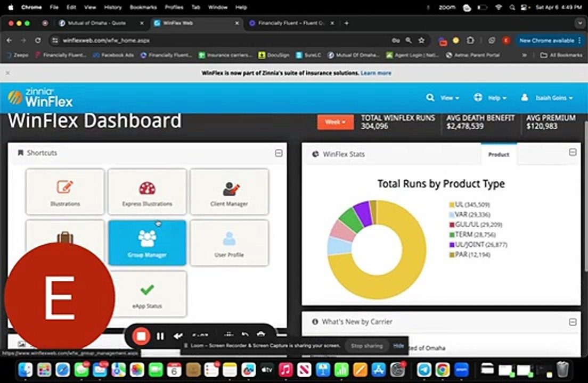Open the eApp Status shortcut tile

click(147, 294)
